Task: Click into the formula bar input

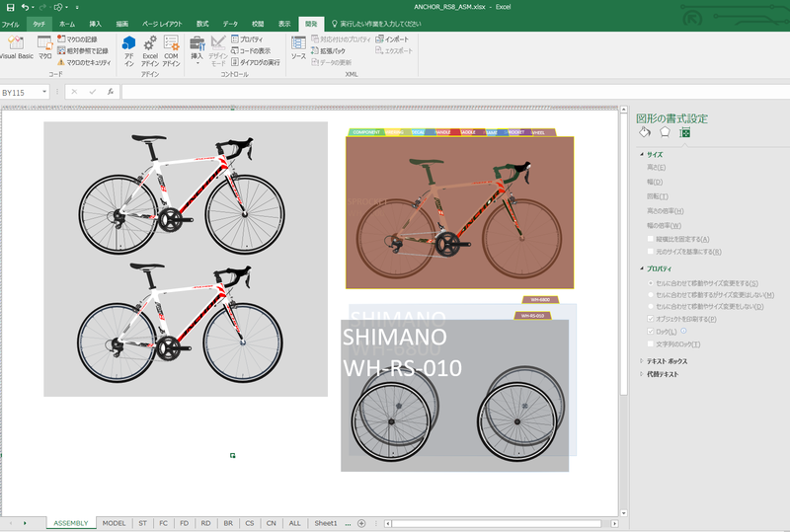Action: pos(455,92)
